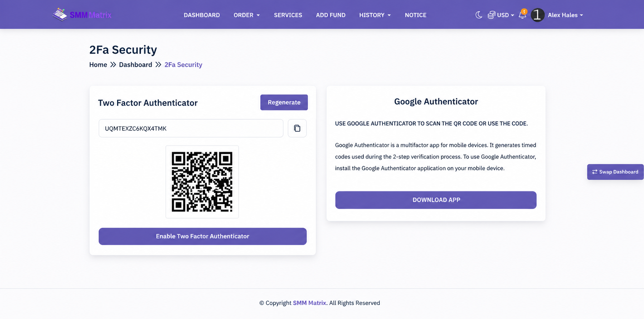Open the SERVICES page
This screenshot has width=644, height=319.
[288, 15]
